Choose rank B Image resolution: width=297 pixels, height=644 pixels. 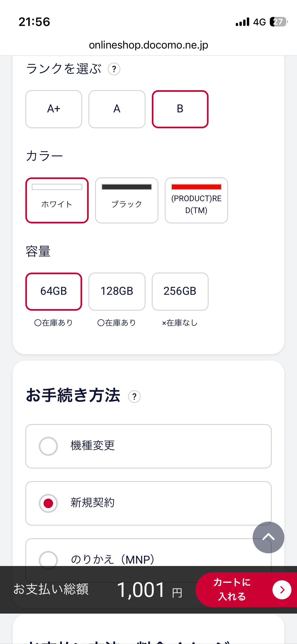coord(180,109)
